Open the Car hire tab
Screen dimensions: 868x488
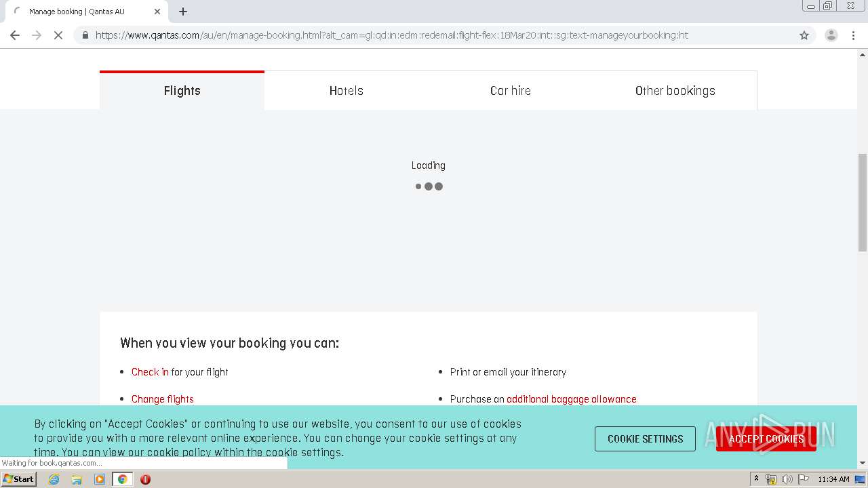pyautogui.click(x=511, y=90)
